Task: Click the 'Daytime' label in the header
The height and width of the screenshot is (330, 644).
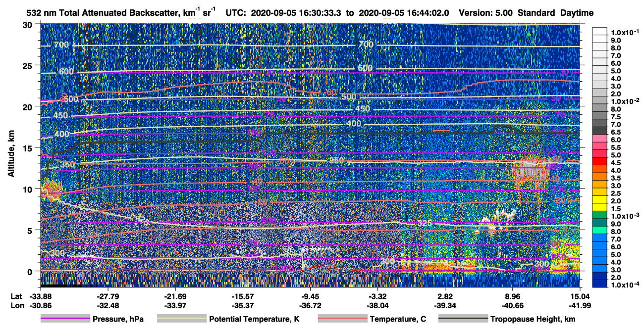Action: [x=576, y=13]
